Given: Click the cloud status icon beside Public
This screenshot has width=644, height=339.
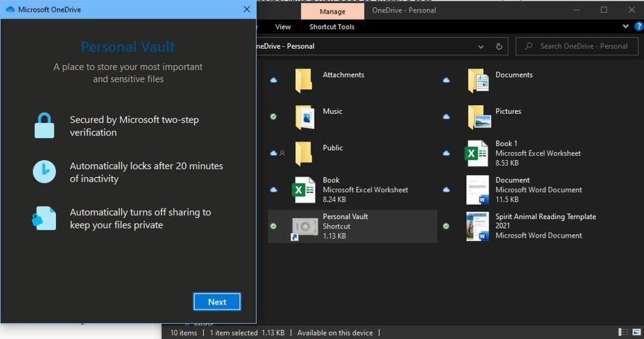Looking at the screenshot, I should (273, 153).
